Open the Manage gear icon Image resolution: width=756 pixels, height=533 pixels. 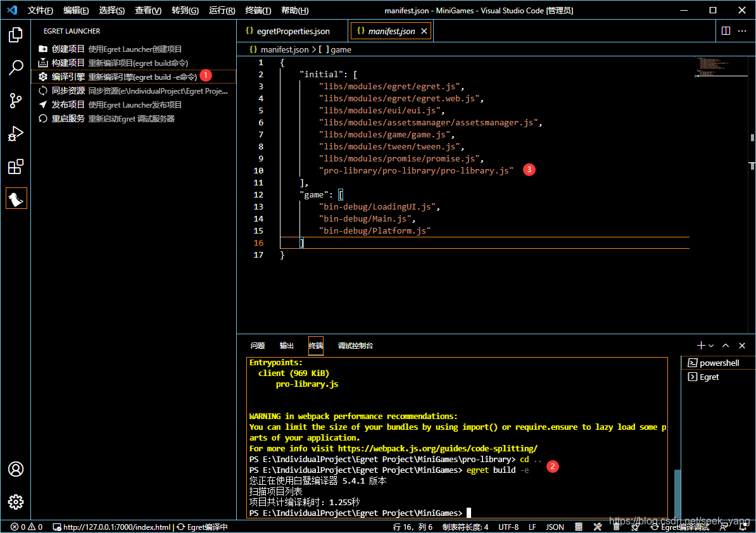pyautogui.click(x=15, y=502)
